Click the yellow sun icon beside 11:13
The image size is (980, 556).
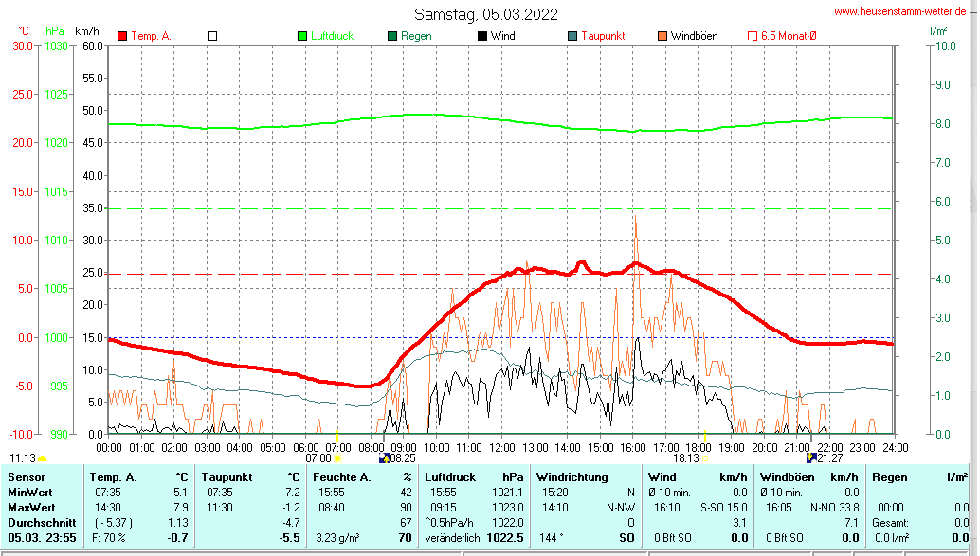[43, 458]
